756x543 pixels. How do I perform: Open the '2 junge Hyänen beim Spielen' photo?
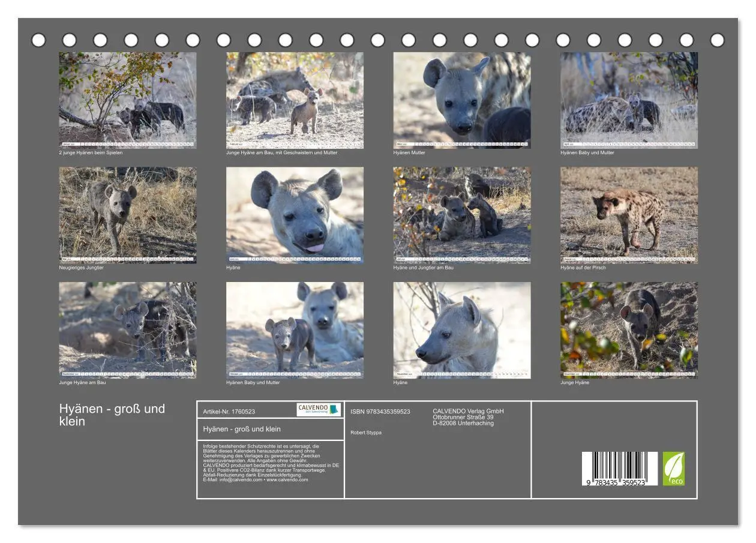click(x=128, y=100)
